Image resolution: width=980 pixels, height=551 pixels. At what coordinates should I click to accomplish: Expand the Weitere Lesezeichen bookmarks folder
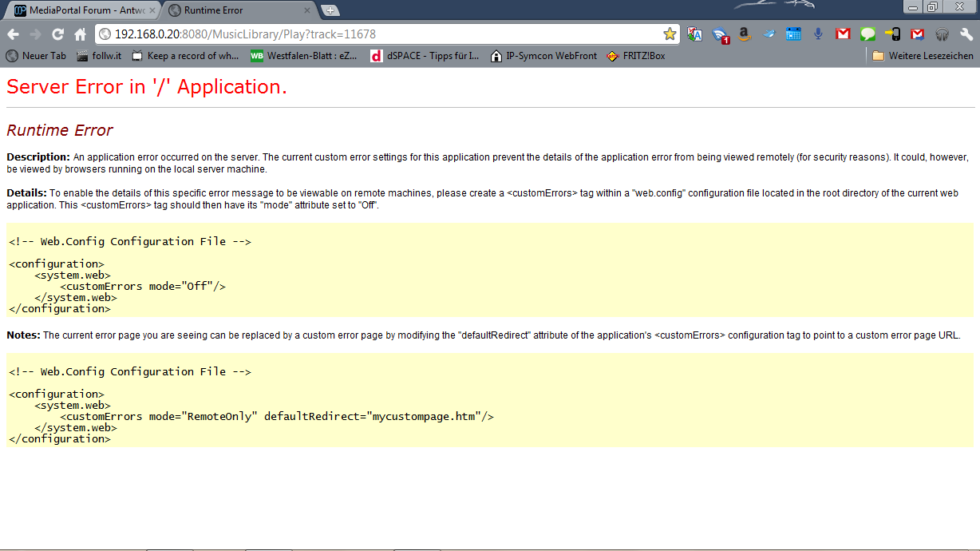point(923,56)
